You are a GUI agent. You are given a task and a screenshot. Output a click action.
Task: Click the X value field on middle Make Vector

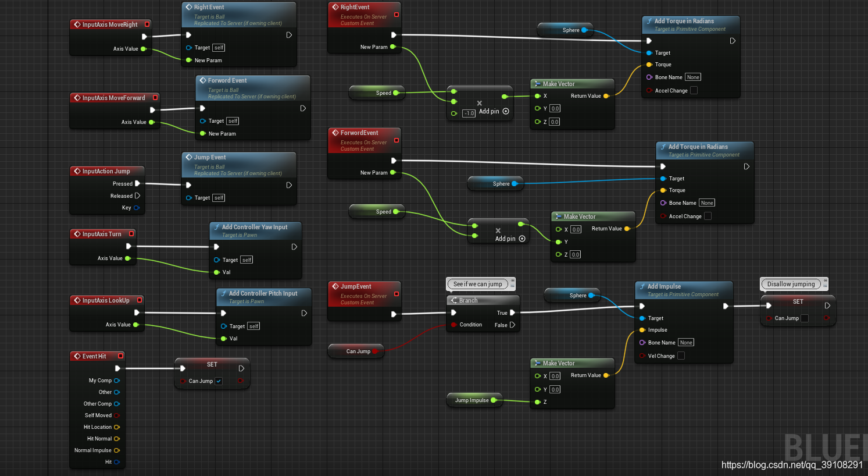coord(576,229)
